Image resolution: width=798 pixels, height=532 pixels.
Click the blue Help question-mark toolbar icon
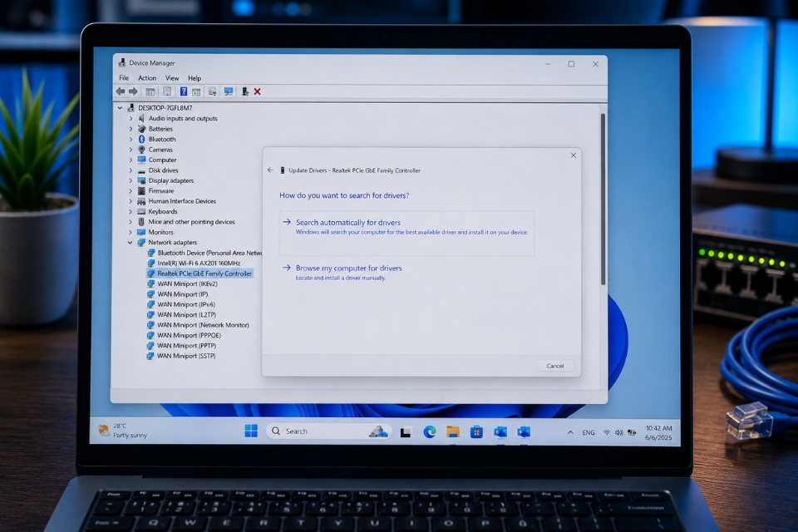tap(183, 91)
